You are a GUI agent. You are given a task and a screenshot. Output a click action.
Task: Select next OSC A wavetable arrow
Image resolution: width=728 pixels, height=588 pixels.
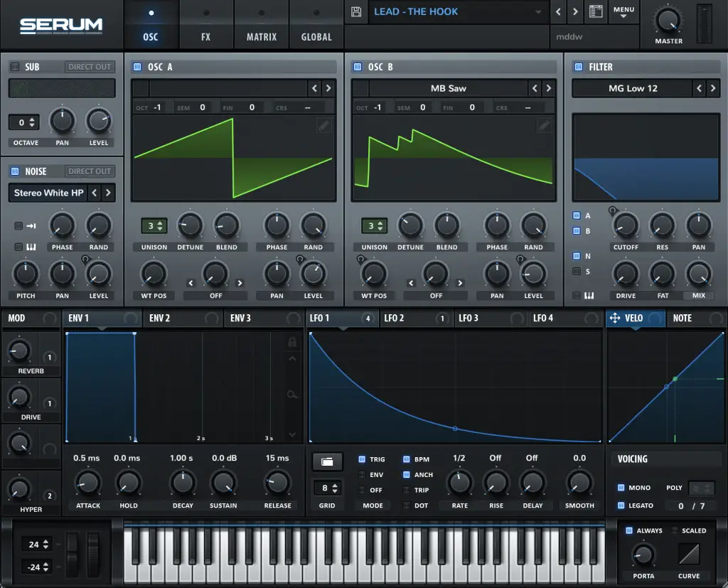(x=328, y=88)
